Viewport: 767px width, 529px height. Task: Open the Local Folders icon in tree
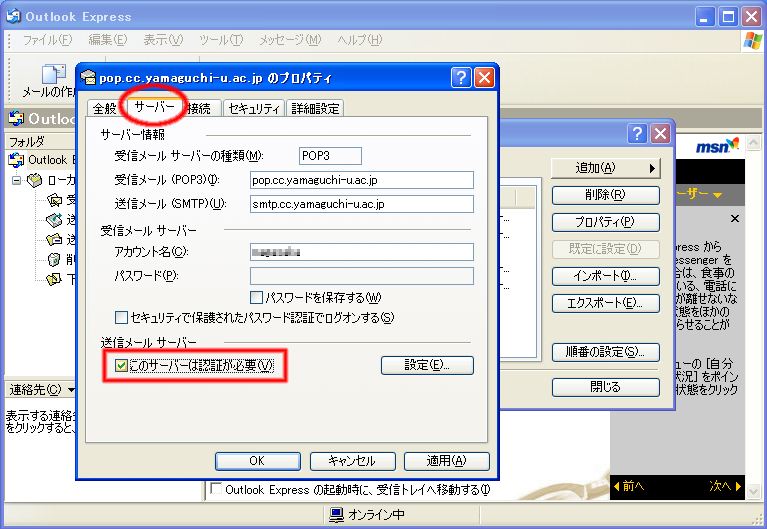(35, 181)
